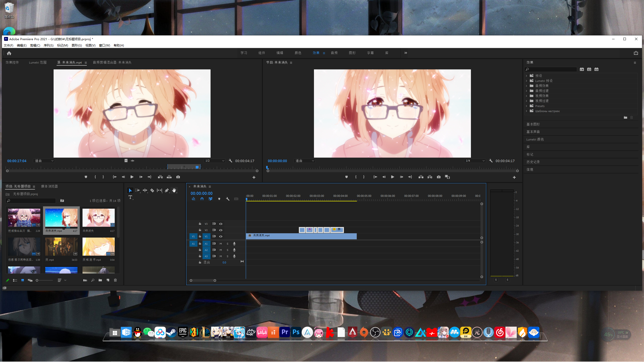Click the Home icon in workspace bar
The image size is (644, 362).
point(9,53)
